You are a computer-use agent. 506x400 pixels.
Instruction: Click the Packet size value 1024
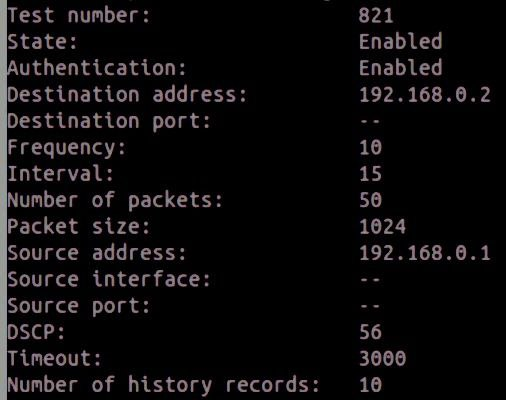[382, 227]
